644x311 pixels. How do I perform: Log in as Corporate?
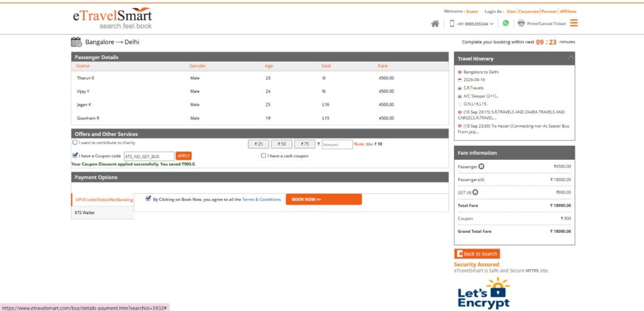point(528,11)
